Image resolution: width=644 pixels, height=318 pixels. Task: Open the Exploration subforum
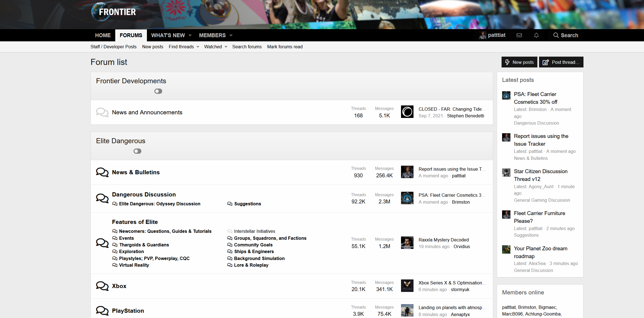coord(132,251)
